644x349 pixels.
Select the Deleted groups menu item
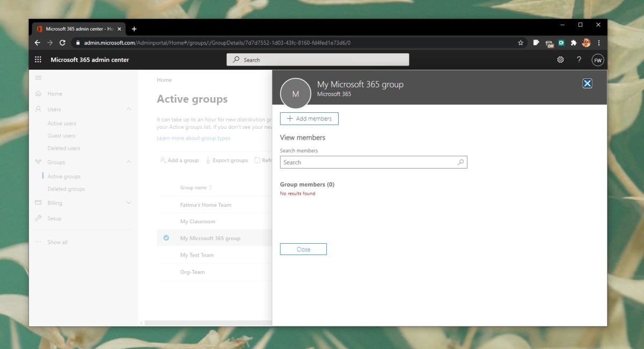65,189
